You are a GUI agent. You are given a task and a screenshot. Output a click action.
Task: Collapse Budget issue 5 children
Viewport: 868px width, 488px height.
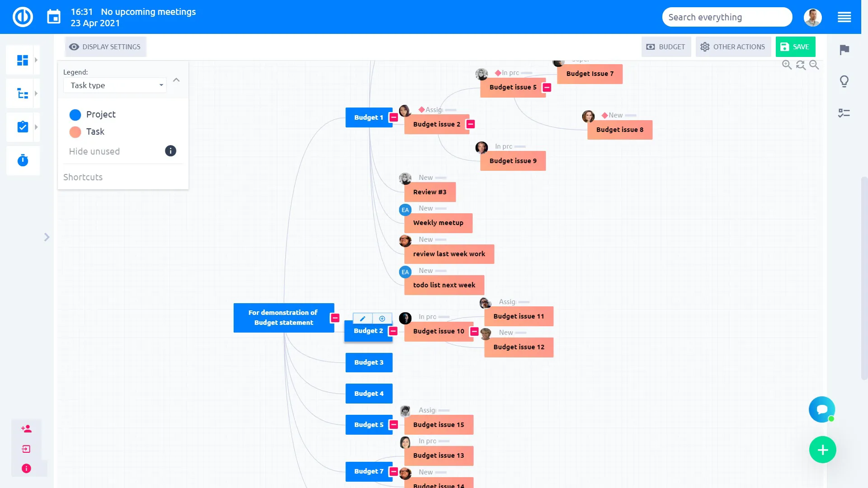click(547, 87)
